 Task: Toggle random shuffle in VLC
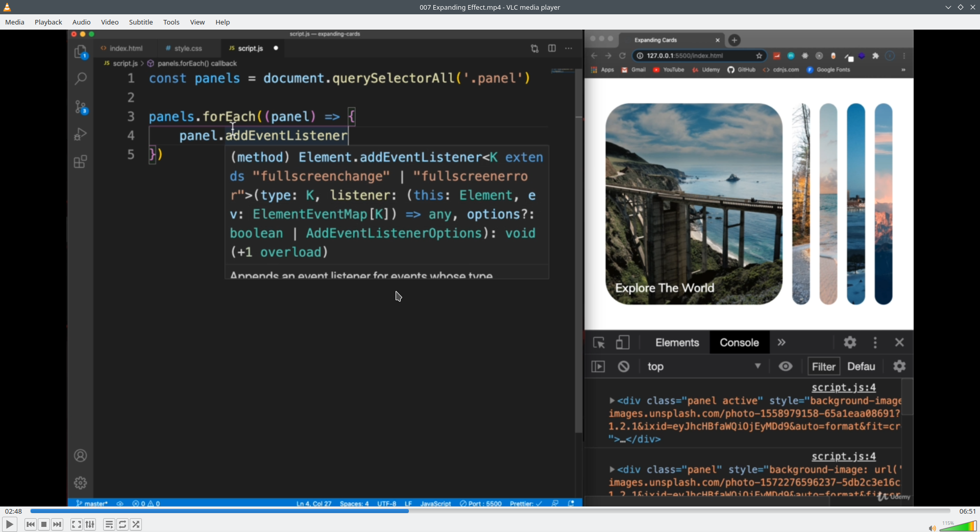136,524
